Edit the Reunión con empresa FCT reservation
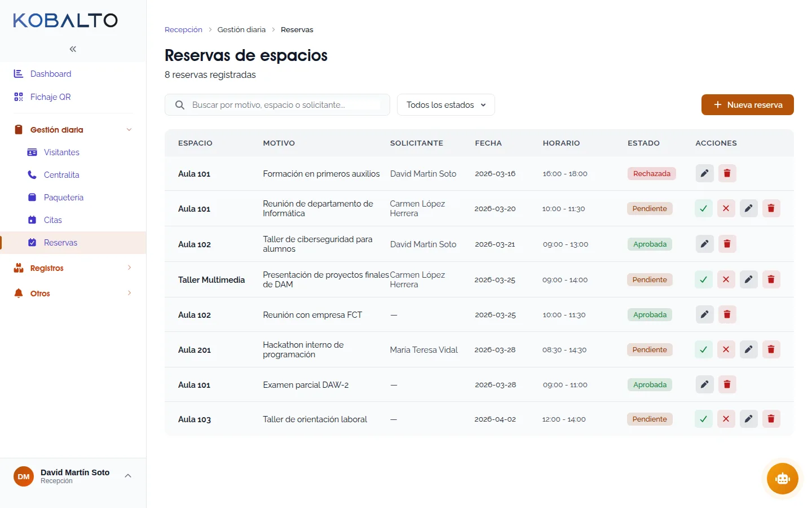This screenshot has width=812, height=508. coord(704,314)
